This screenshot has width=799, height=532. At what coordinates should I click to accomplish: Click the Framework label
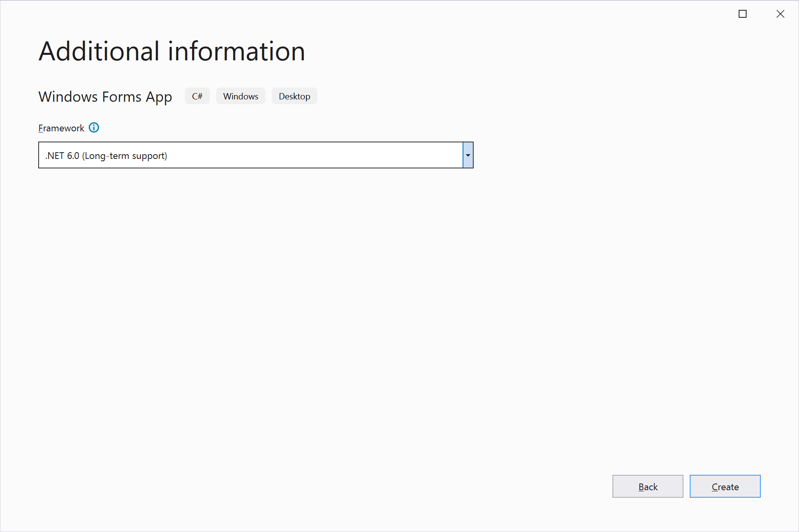61,128
